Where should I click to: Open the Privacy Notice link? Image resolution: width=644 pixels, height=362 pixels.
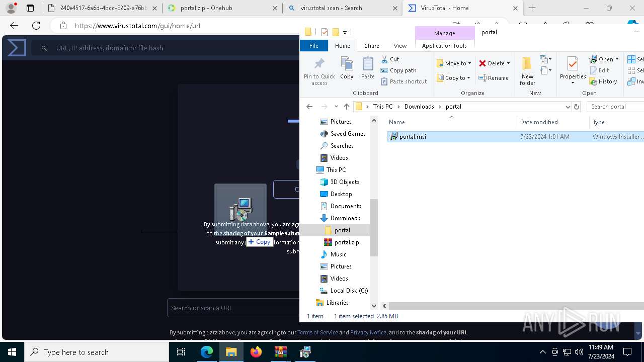tap(368, 332)
